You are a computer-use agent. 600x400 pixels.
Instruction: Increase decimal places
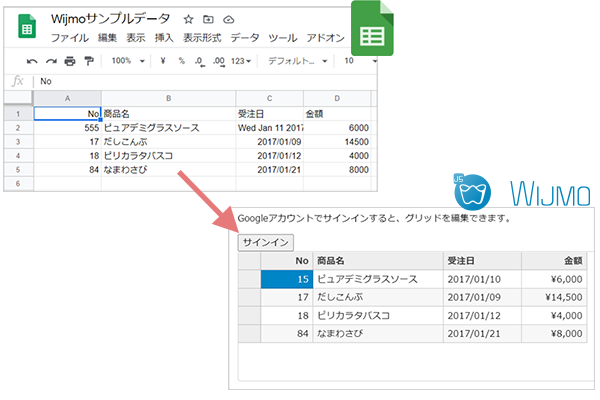tap(219, 61)
